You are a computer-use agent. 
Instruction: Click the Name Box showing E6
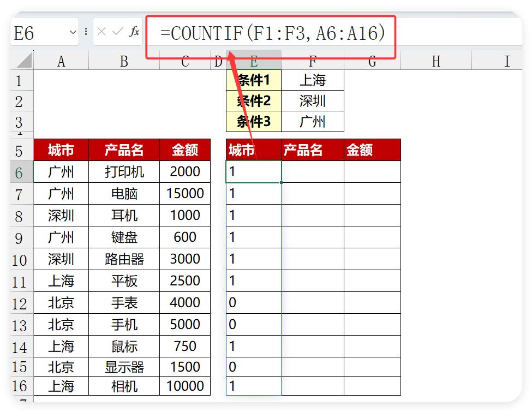pos(44,32)
